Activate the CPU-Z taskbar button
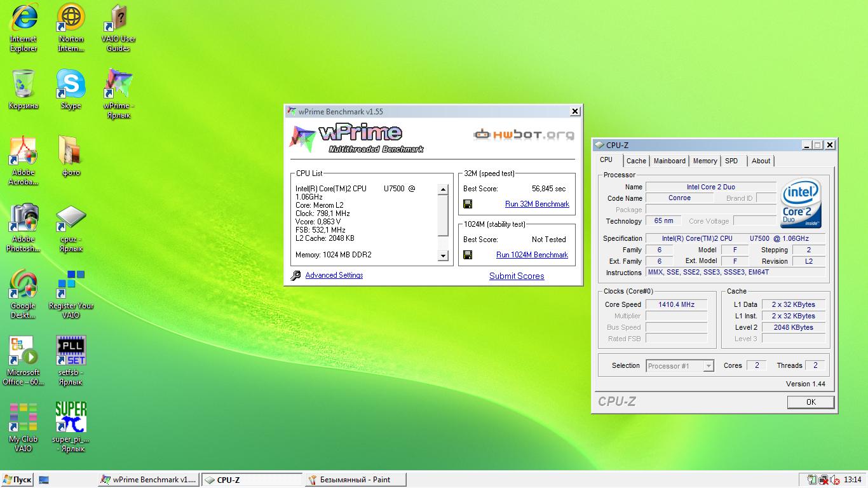This screenshot has width=868, height=488. [252, 480]
